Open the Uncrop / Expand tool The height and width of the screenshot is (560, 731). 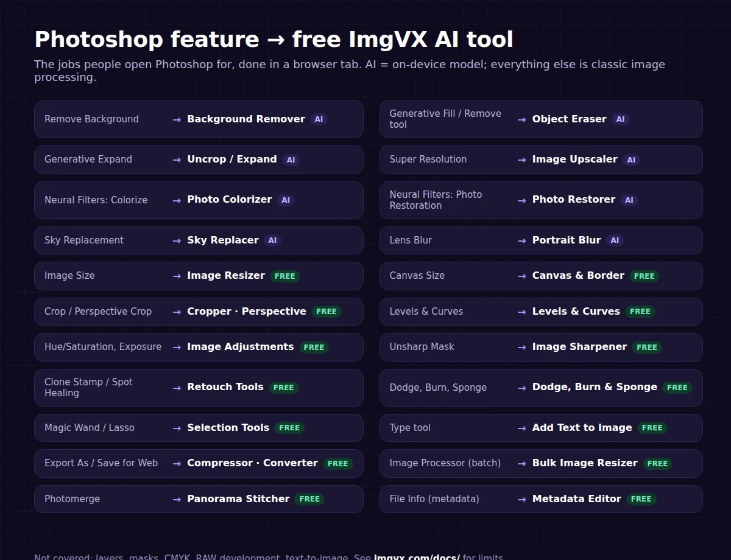pyautogui.click(x=232, y=159)
